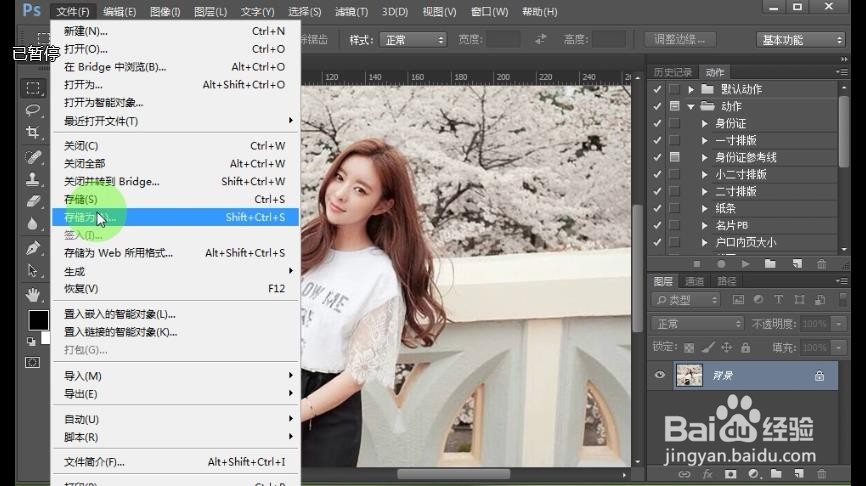
Task: Select the Hand tool
Action: 33,294
